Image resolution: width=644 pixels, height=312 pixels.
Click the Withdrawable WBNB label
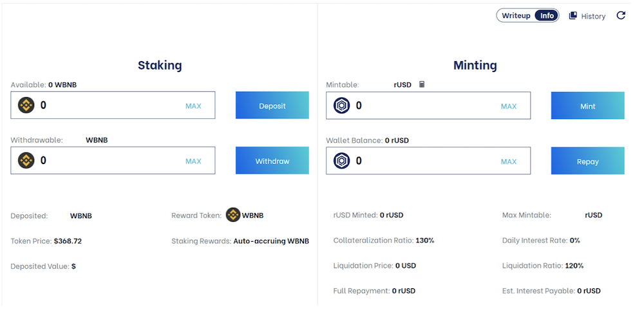(x=59, y=140)
